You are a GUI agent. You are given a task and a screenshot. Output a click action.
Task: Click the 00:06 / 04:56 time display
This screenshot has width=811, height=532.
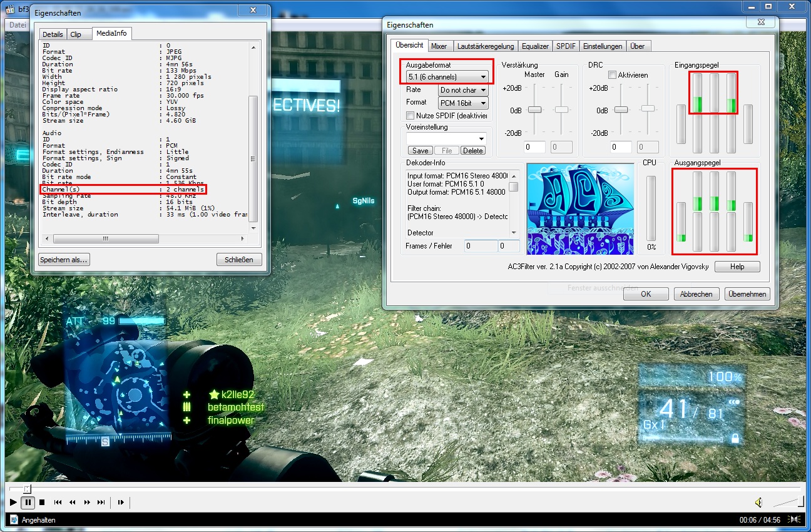point(760,520)
